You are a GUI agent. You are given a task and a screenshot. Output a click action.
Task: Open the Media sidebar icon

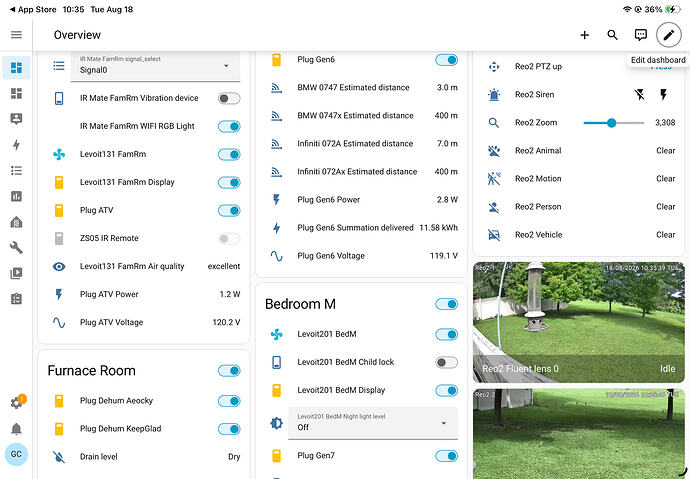[16, 274]
